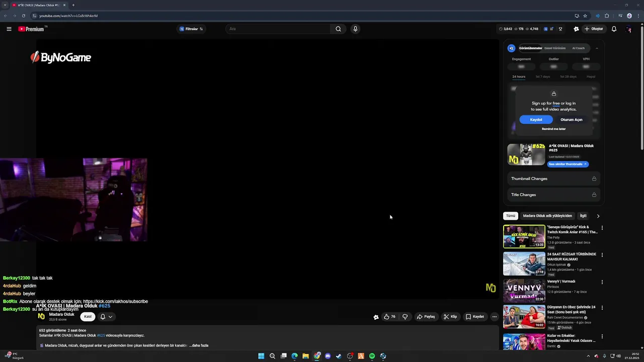Open Discord from the taskbar

pos(328,356)
